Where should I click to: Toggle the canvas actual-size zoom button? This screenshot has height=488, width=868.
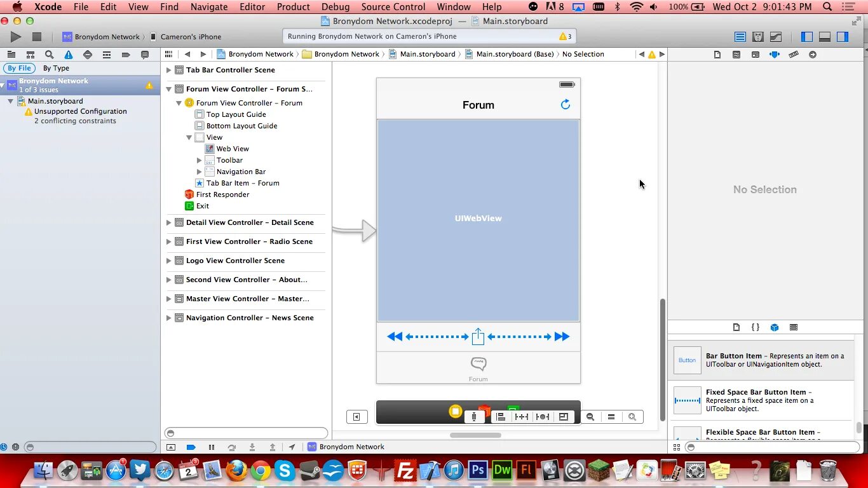tap(611, 417)
